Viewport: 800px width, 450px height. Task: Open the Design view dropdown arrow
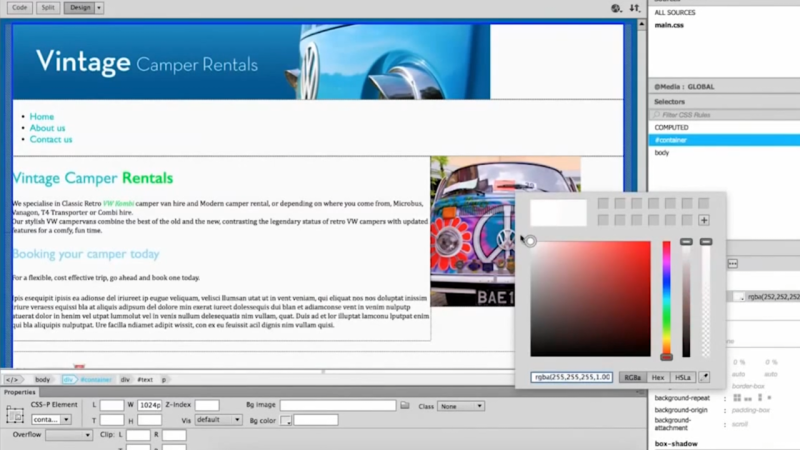[x=99, y=8]
